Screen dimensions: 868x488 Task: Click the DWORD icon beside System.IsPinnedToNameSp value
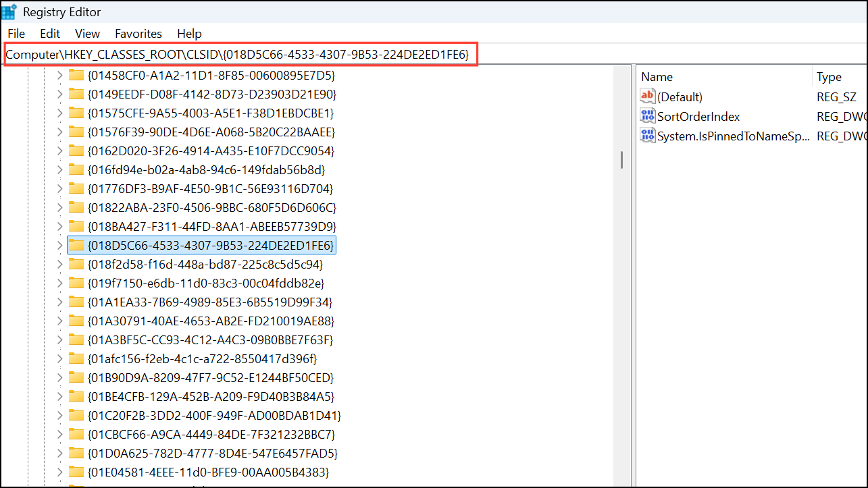(647, 135)
